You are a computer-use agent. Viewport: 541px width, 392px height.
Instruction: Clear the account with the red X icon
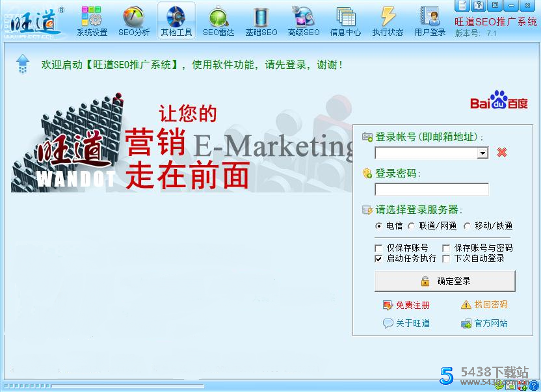pyautogui.click(x=502, y=152)
